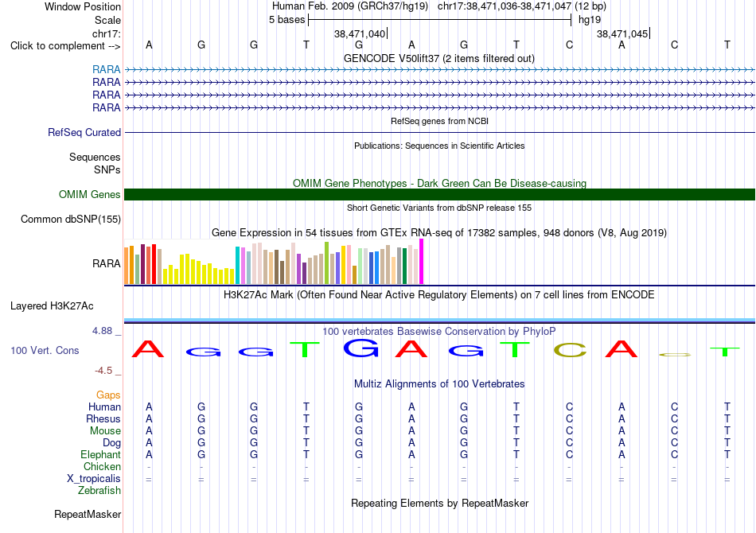Click the hg19 label beside the scale bar
The width and height of the screenshot is (756, 533).
(x=590, y=20)
